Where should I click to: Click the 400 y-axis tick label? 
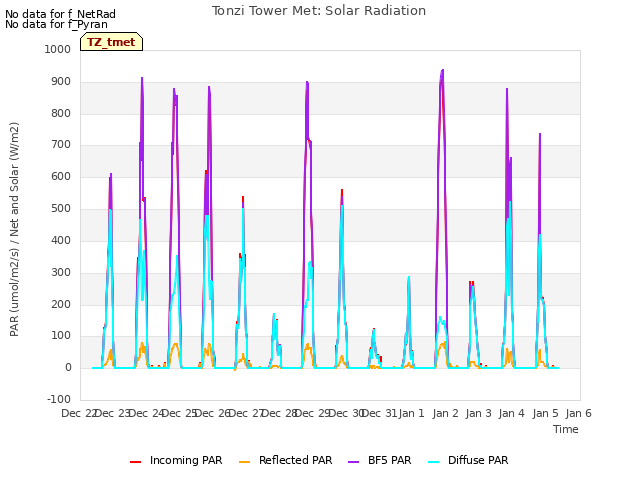point(61,240)
